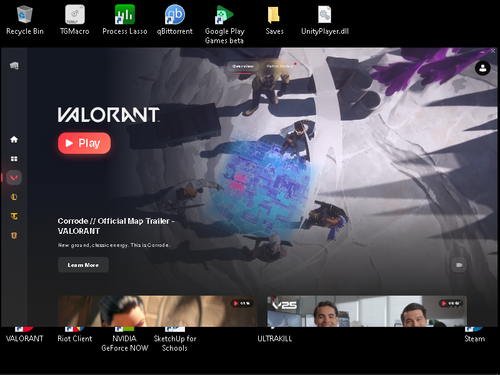Viewport: 500px width, 375px height.
Task: Select the UnityPlayer.dll file on desktop
Action: [x=325, y=20]
